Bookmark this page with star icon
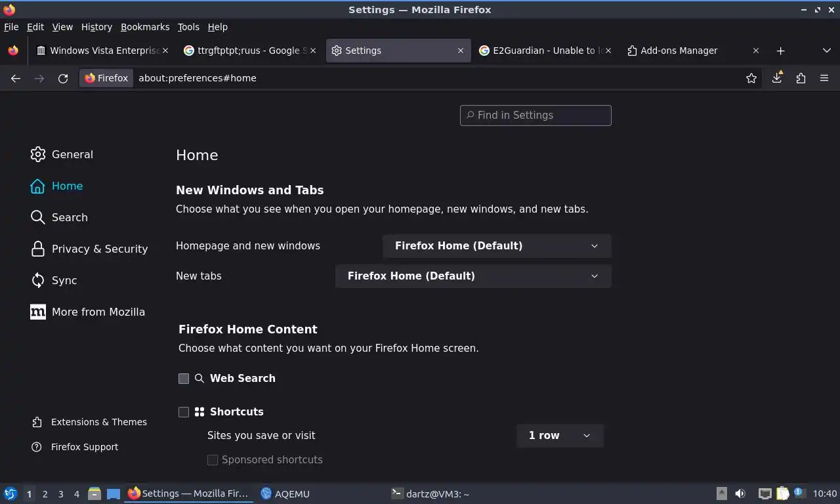The width and height of the screenshot is (840, 504). click(x=751, y=78)
